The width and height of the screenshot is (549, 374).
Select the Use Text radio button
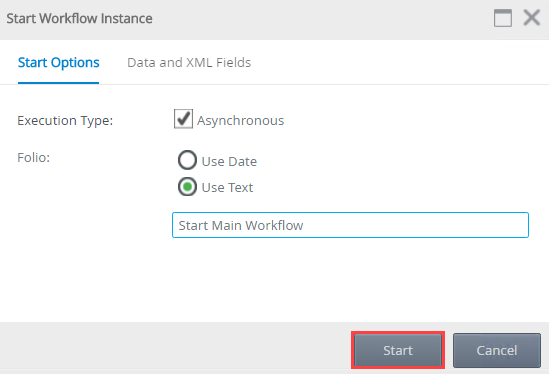point(187,187)
